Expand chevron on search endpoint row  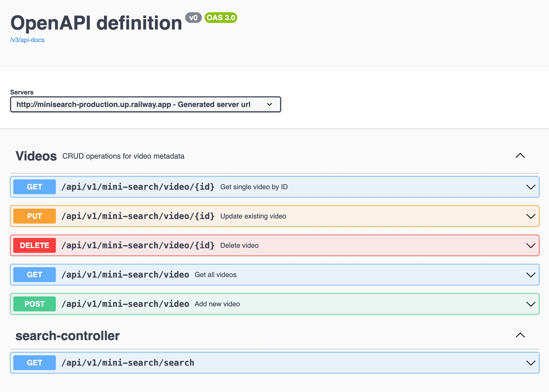(531, 363)
